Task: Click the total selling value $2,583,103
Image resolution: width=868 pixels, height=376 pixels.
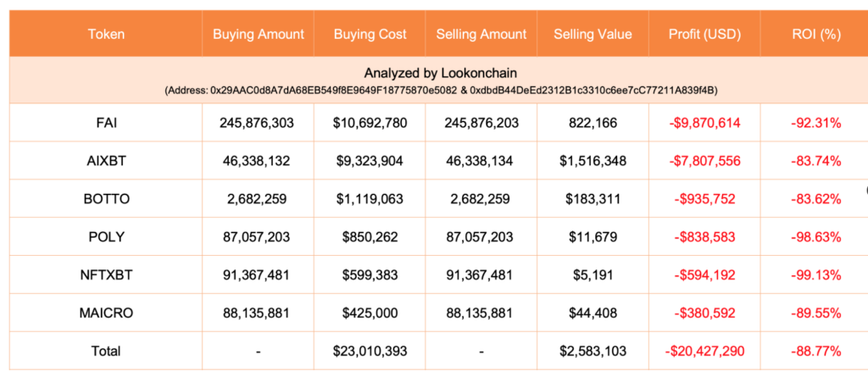Action: [x=593, y=351]
